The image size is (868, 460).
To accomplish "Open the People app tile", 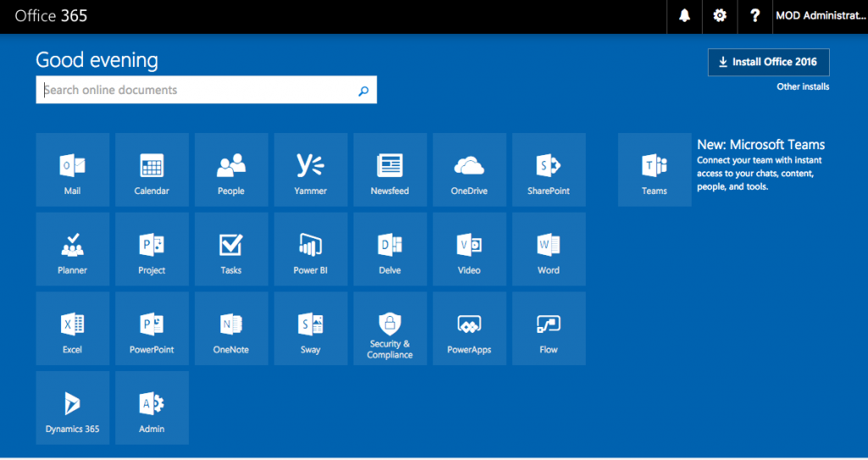I will pos(231,169).
